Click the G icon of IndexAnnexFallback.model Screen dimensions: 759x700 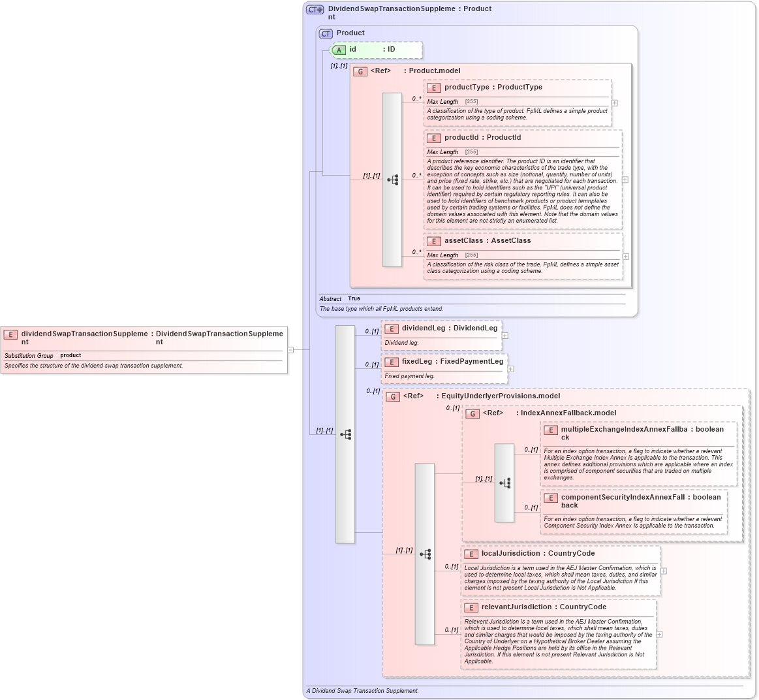[x=472, y=414]
